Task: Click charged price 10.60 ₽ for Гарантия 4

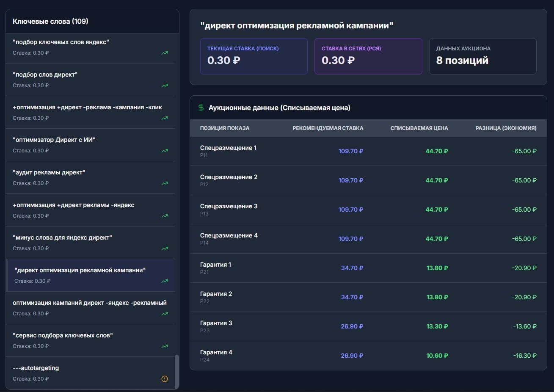Action: pos(437,356)
